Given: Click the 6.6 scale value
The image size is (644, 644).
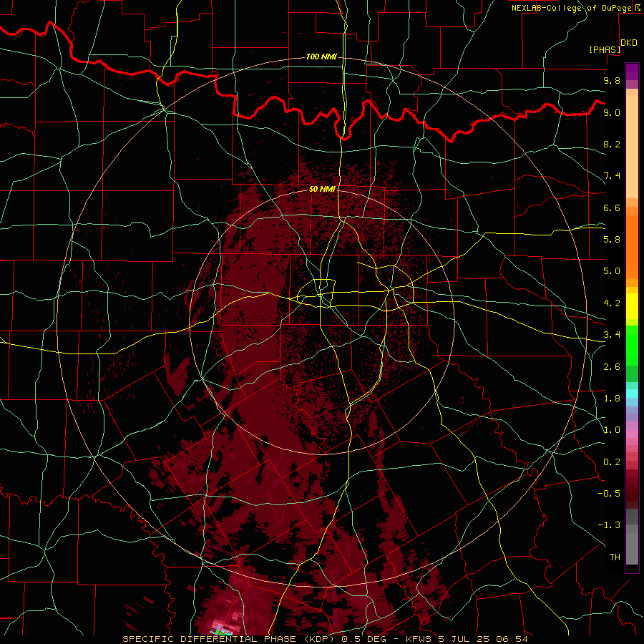Looking at the screenshot, I should tap(612, 208).
